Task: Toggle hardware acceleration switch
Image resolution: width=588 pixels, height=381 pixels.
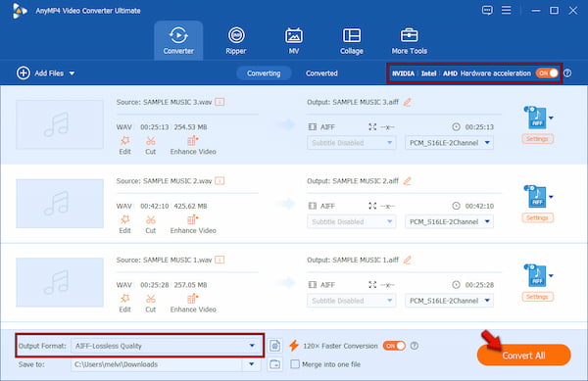Action: [547, 73]
